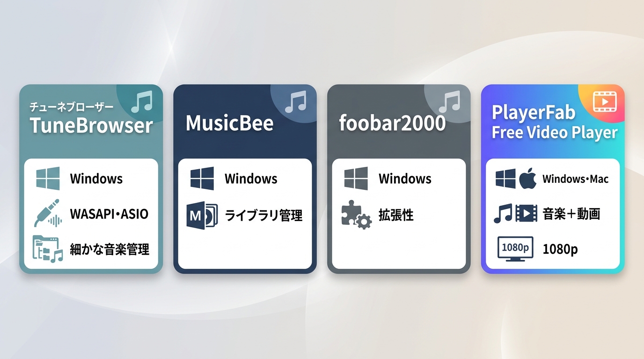
Task: Click the 細かな音楽管理 label
Action: tap(110, 250)
